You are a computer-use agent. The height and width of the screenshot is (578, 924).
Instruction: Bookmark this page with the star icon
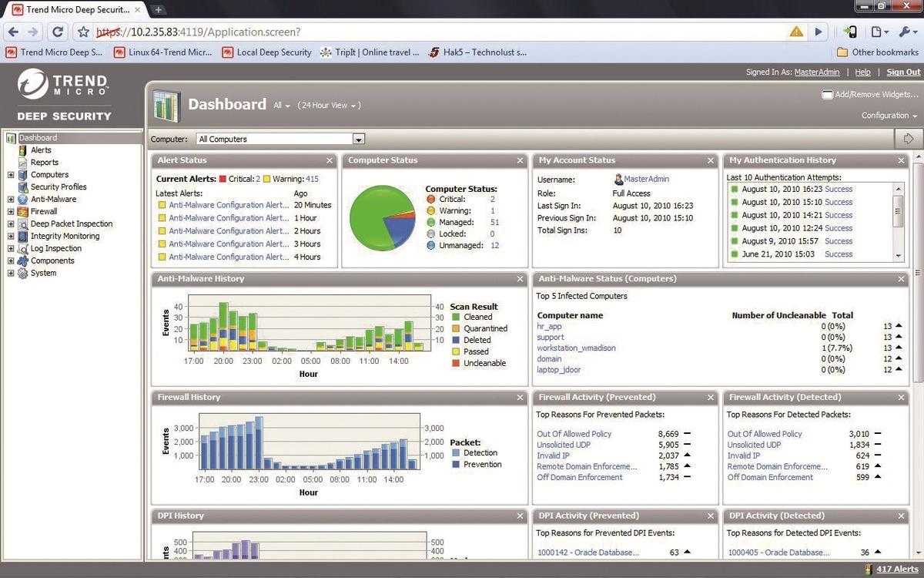pos(83,32)
